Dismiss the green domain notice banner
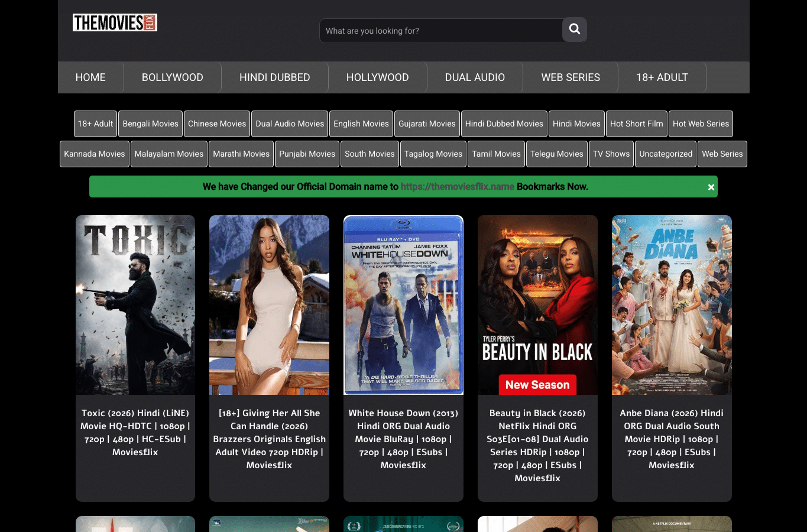 (x=711, y=187)
